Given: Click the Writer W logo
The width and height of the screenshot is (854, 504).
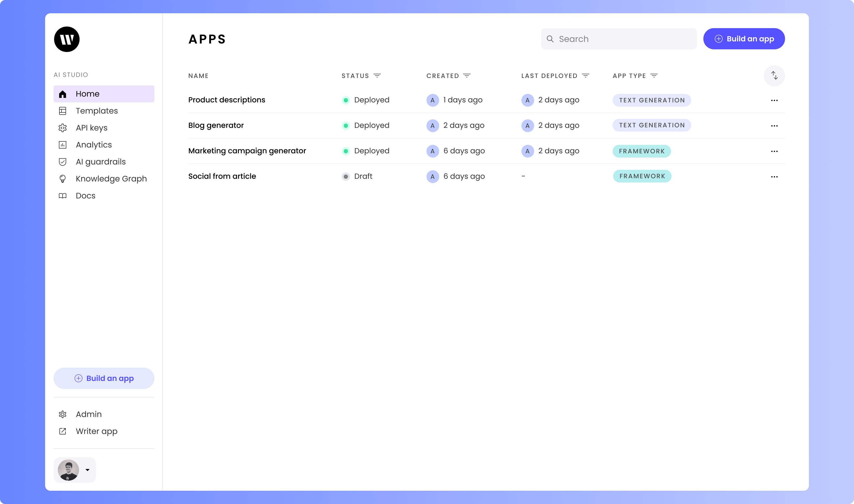Looking at the screenshot, I should (x=67, y=39).
